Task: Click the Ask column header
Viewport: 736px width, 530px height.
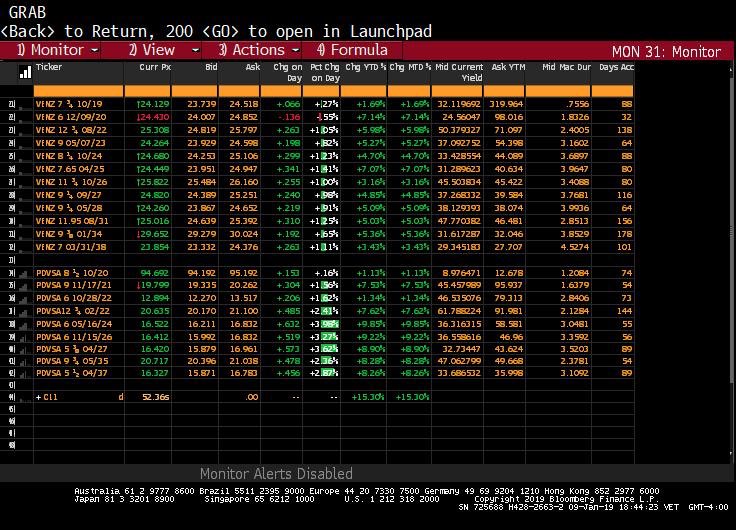Action: (x=253, y=67)
